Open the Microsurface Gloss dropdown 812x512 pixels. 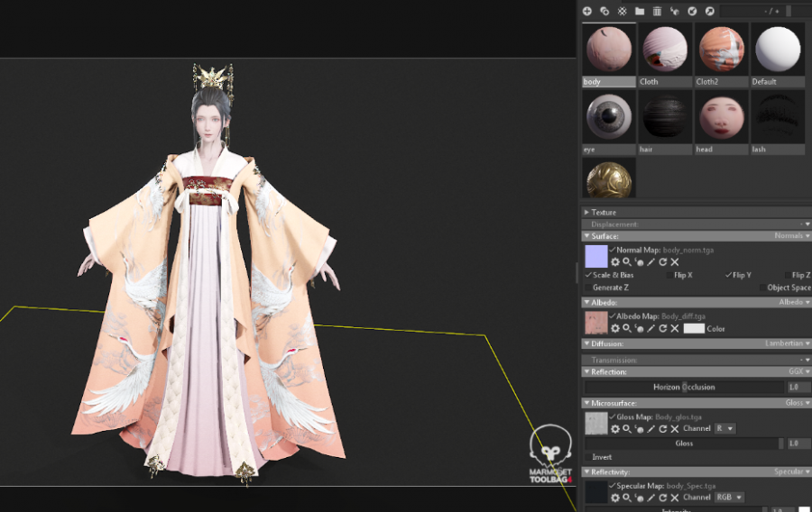798,402
